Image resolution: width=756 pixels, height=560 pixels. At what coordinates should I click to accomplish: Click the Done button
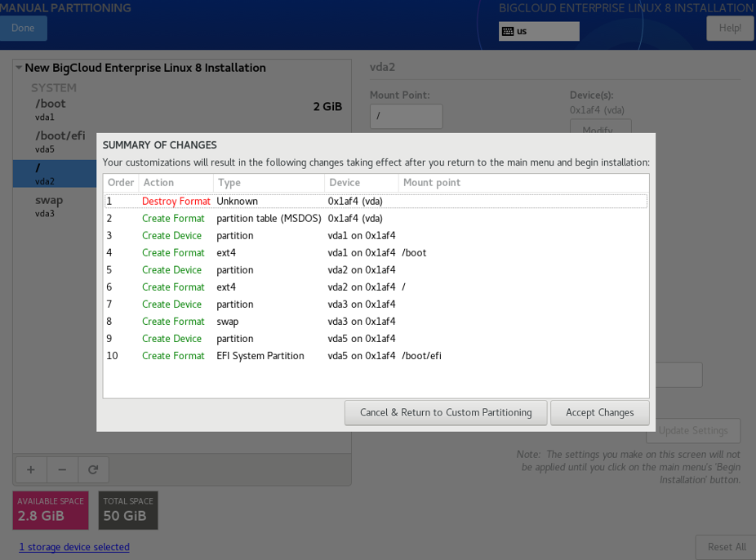click(23, 28)
